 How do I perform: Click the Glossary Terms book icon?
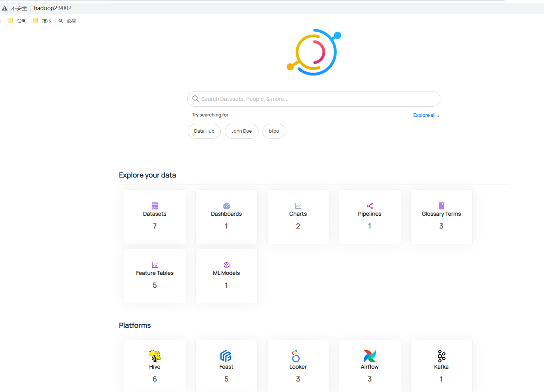(442, 206)
